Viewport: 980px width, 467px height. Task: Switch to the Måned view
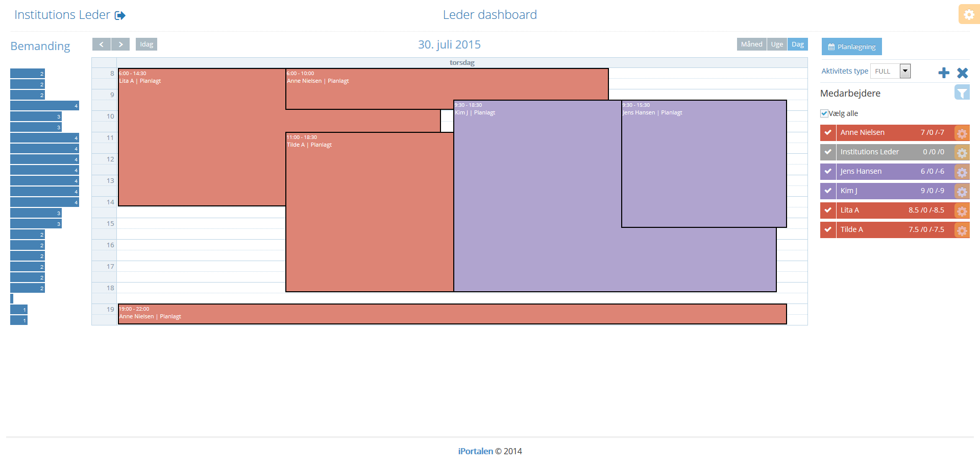tap(751, 44)
